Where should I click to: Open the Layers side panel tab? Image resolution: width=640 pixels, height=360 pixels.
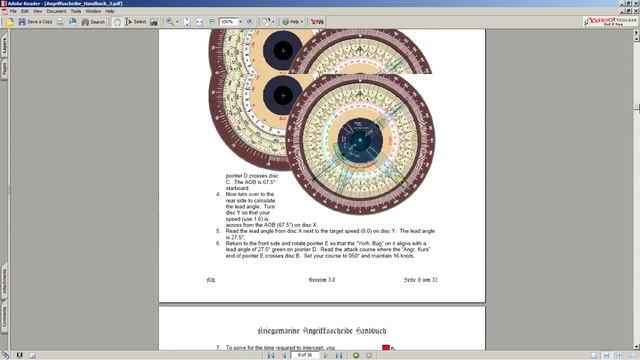pos(4,46)
